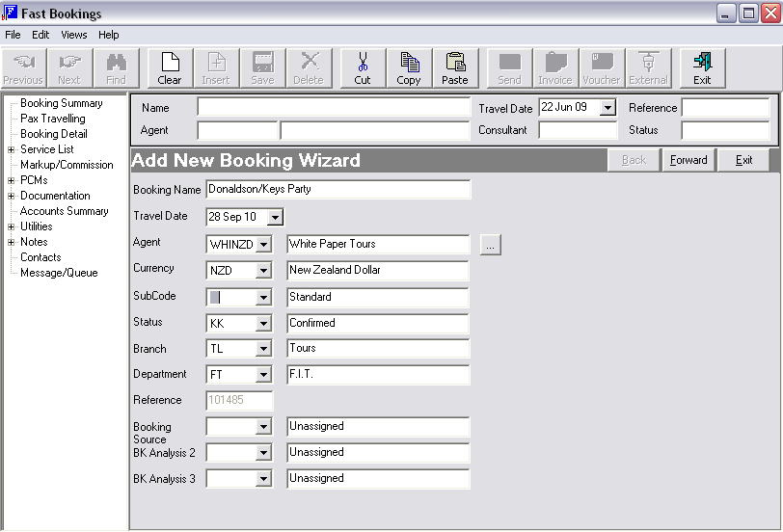Click the header Status input field
The width and height of the screenshot is (783, 532).
coord(725,130)
